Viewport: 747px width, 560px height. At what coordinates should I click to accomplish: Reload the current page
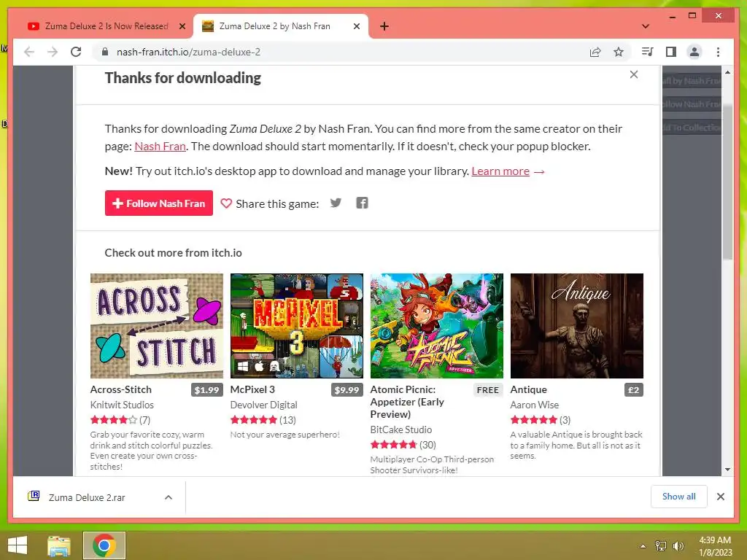(76, 52)
